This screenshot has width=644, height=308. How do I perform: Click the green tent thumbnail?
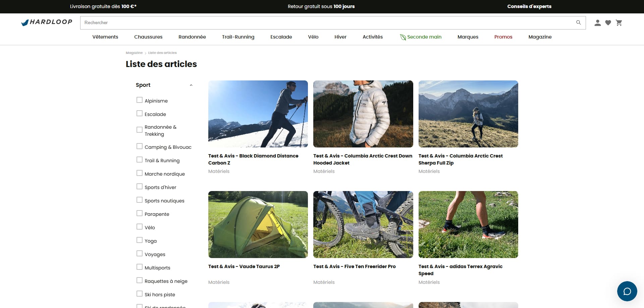(258, 225)
